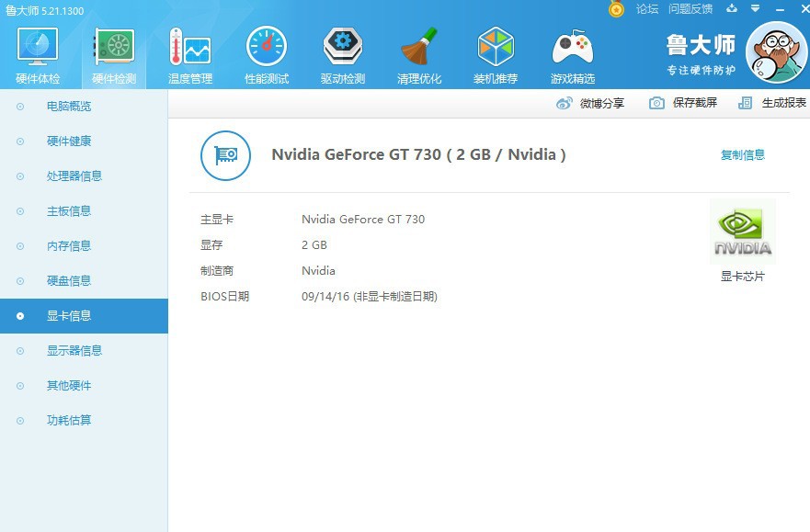Screen dimensions: 810x532
Task: Click the medal reward icon in title bar
Action: pos(616,9)
